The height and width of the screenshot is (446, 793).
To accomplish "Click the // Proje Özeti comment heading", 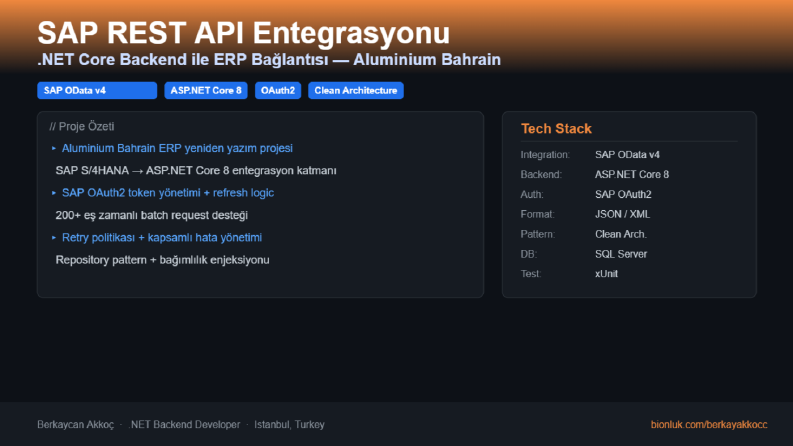I will (81, 126).
